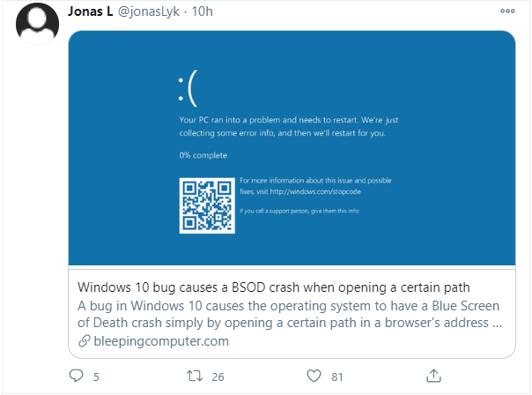Like the tweet with the heart icon
532x395 pixels.
[x=314, y=376]
